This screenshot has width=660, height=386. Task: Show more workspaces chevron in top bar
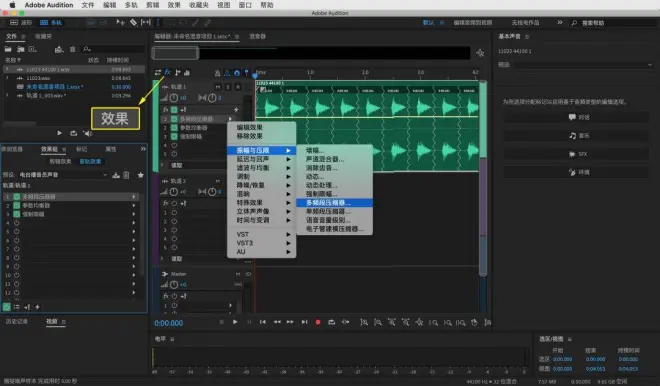560,22
